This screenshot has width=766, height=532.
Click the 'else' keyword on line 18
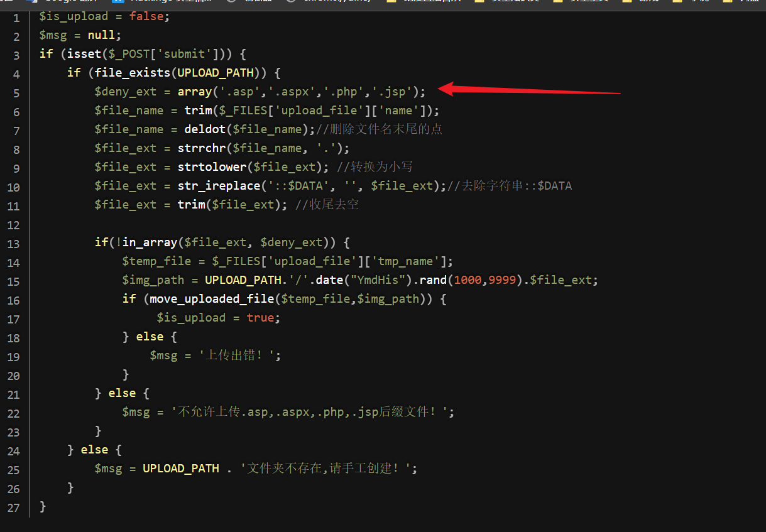point(150,337)
